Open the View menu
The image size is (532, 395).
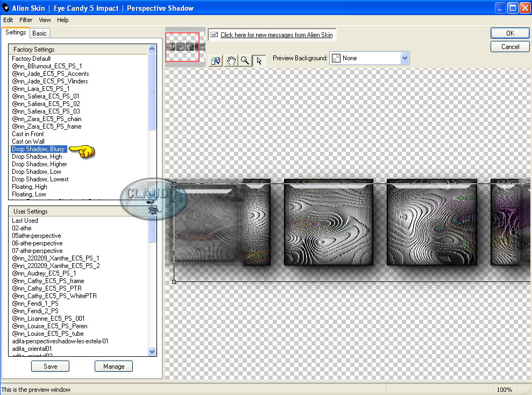click(45, 20)
